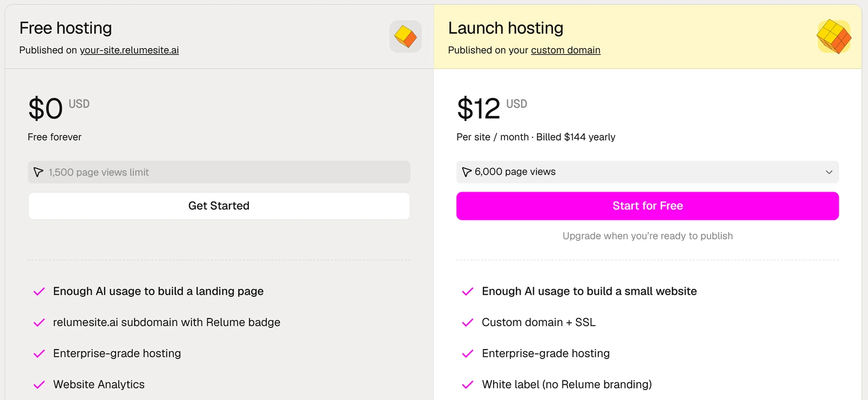Click relumesite.ai subdomain with Relume badge text

[167, 322]
